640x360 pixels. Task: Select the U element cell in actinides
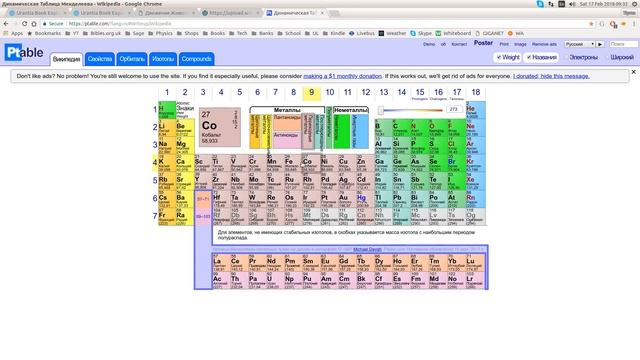[x=275, y=281]
